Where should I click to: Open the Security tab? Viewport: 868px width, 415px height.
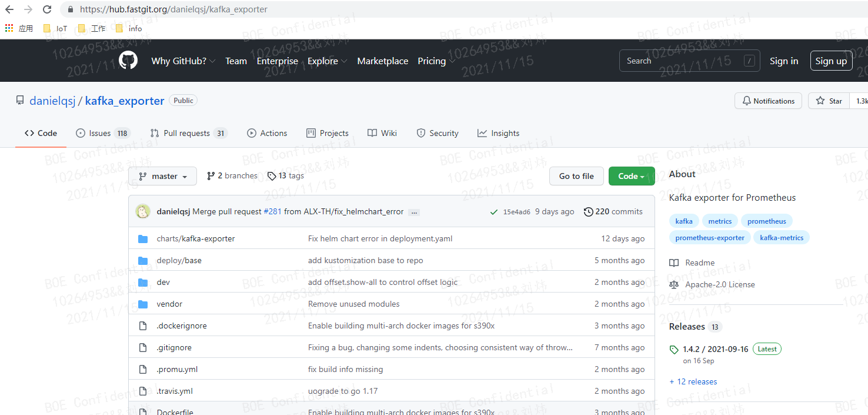(438, 133)
